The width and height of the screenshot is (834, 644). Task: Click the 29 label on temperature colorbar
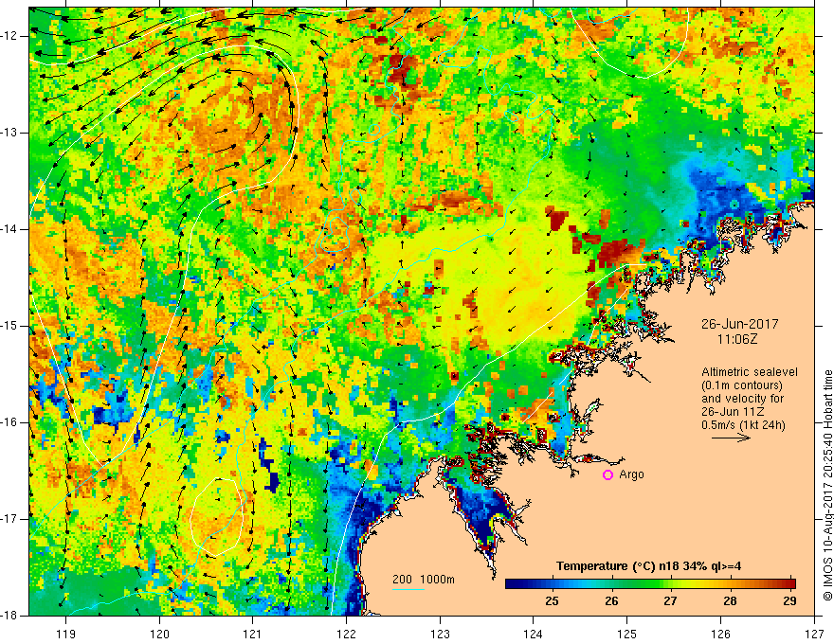789,601
